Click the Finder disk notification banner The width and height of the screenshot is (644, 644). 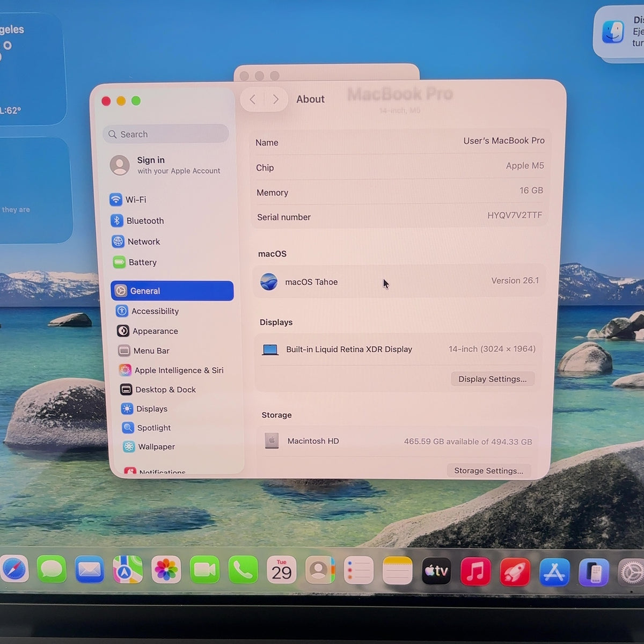pyautogui.click(x=620, y=33)
